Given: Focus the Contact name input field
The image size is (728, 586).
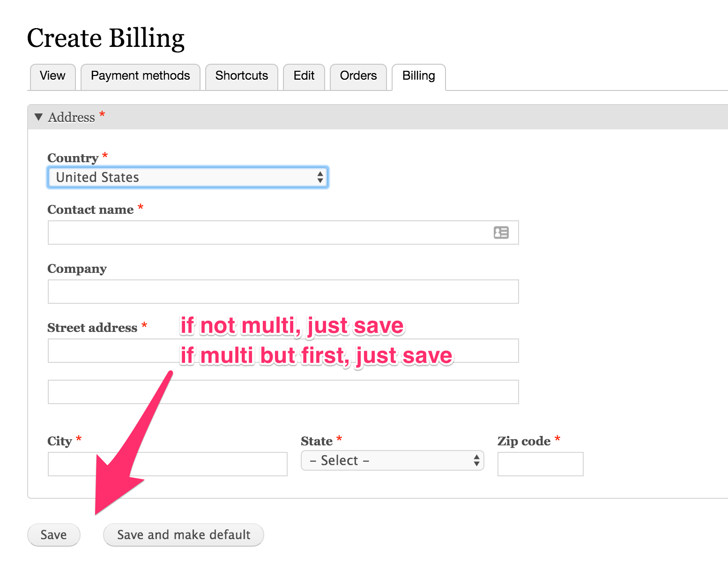Looking at the screenshot, I should coord(283,233).
